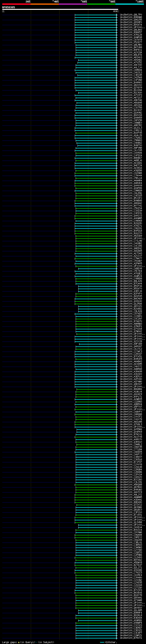Select the UniRef100_Q608S0 label
Viewport: 146px width, 644px height.
[131, 608]
